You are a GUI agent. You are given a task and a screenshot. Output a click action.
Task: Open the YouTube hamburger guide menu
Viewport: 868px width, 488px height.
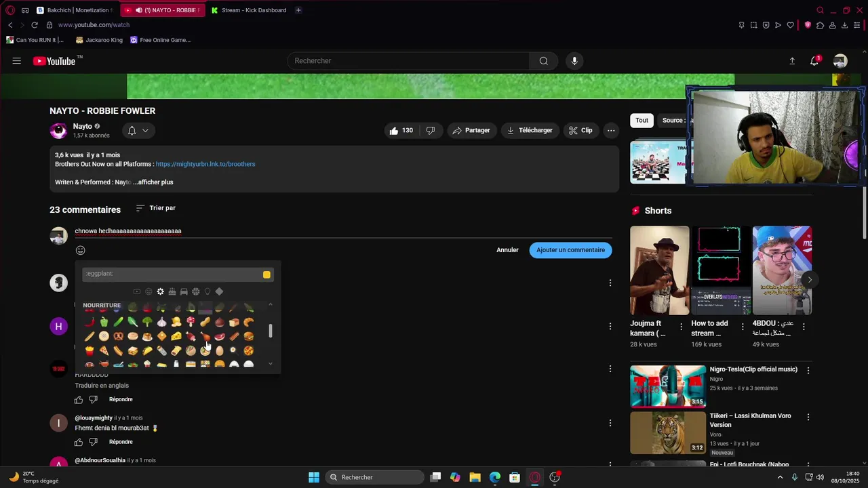[16, 61]
